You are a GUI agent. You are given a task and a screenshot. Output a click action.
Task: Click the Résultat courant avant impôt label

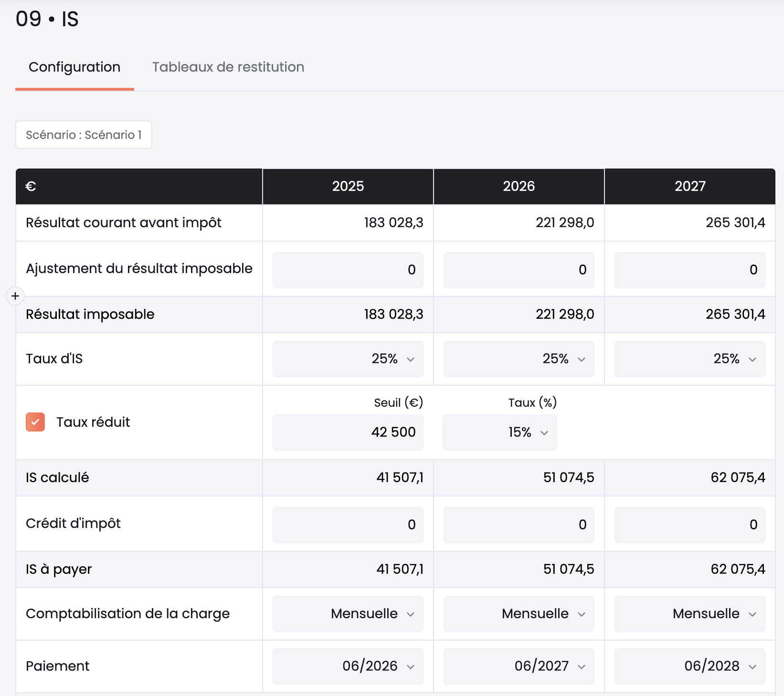(124, 223)
